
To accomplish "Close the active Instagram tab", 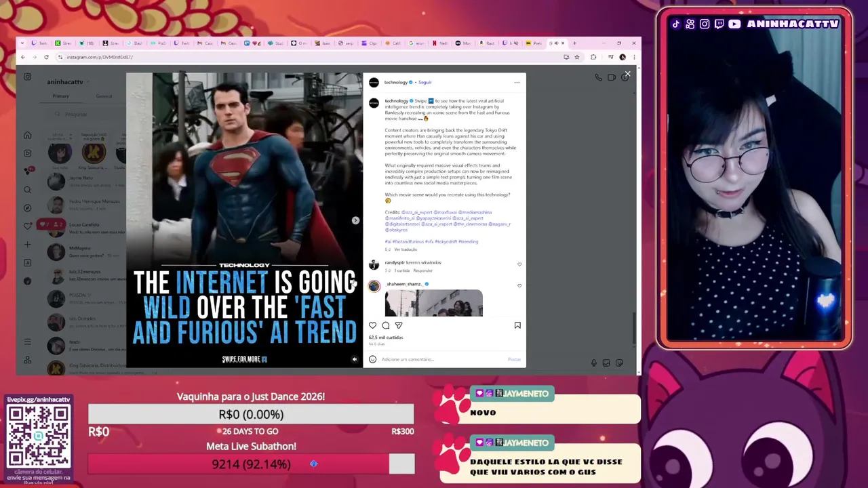I will point(562,43).
